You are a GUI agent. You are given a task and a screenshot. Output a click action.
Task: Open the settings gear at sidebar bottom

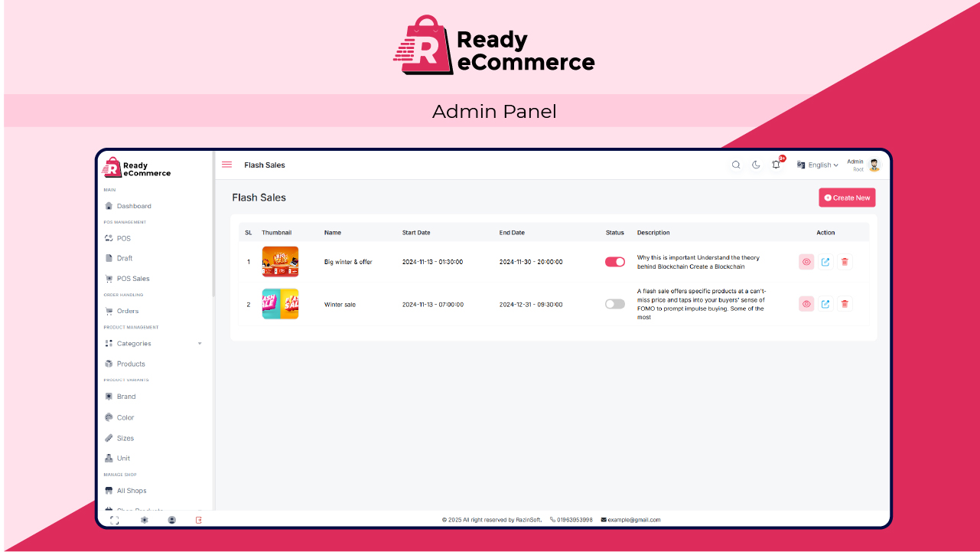point(144,519)
